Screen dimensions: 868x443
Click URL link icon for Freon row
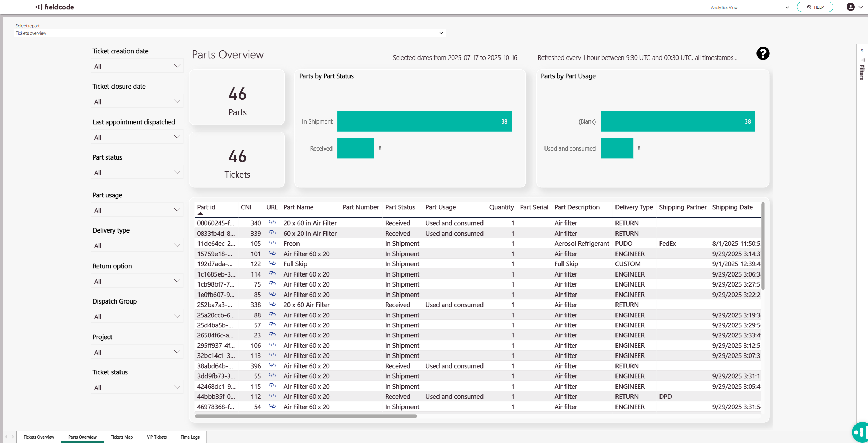[x=272, y=243]
